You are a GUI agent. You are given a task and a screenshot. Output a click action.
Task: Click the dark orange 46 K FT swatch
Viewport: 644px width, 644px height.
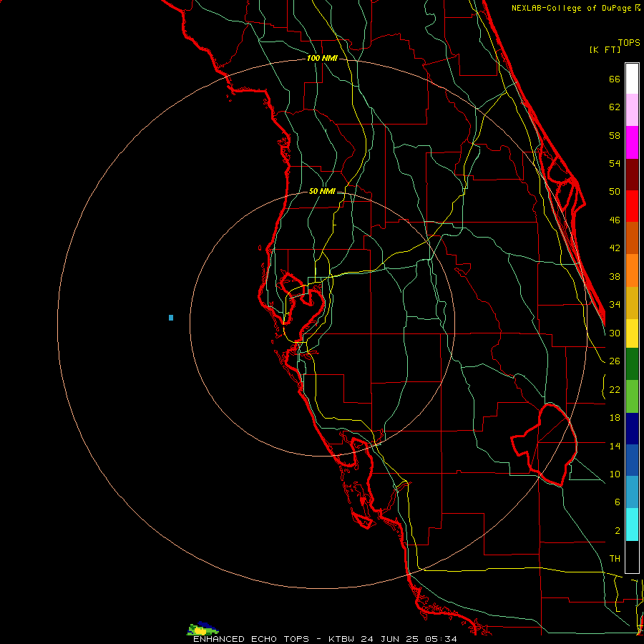click(632, 238)
